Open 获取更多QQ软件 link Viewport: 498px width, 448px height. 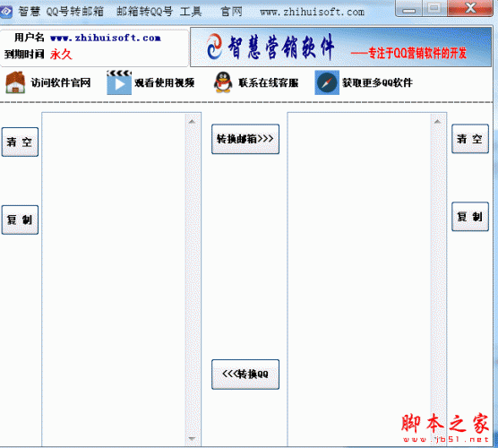tap(377, 82)
